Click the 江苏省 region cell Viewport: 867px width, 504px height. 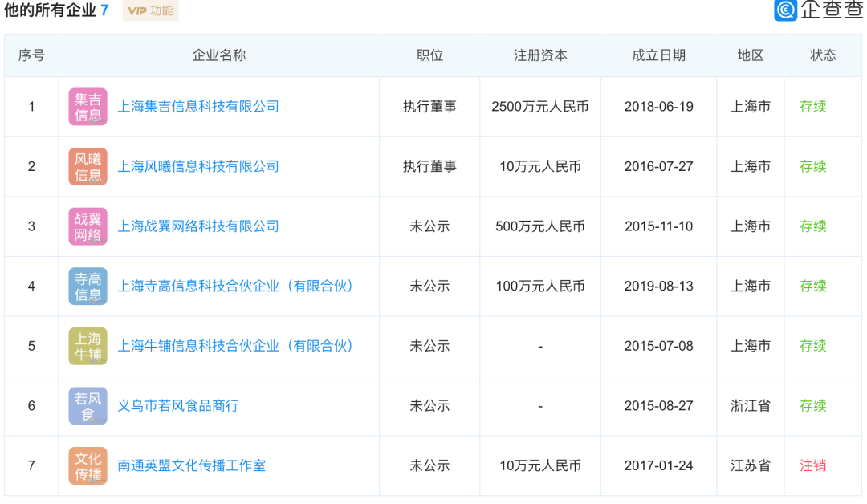(x=751, y=465)
